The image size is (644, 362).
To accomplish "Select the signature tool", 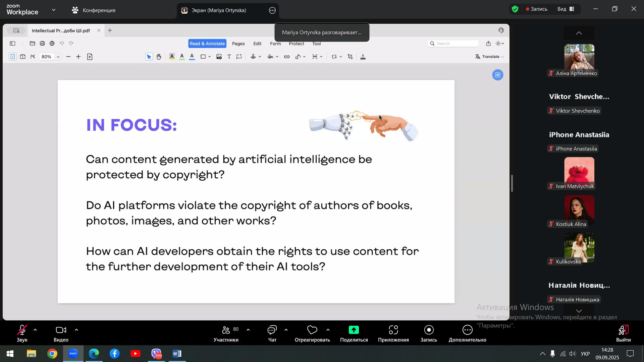I will (271, 57).
